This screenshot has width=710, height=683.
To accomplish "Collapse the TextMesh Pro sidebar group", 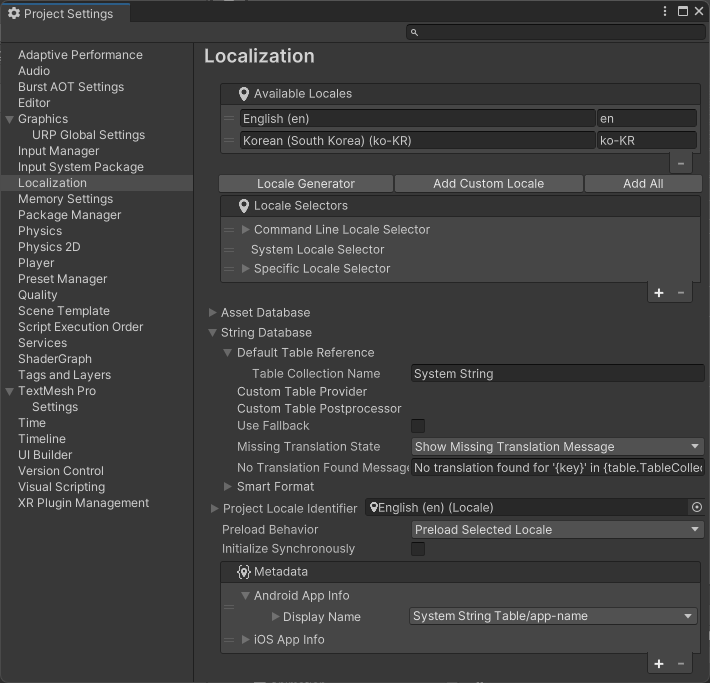I will [x=10, y=391].
